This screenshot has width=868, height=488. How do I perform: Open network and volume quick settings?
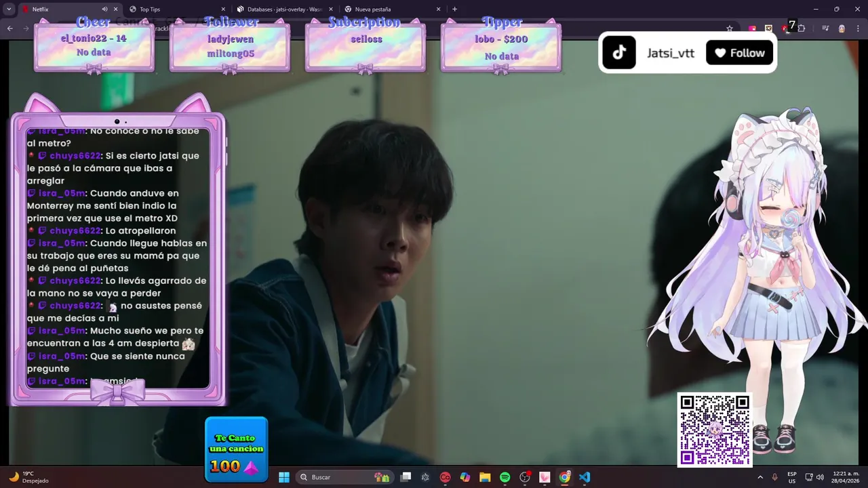click(814, 477)
